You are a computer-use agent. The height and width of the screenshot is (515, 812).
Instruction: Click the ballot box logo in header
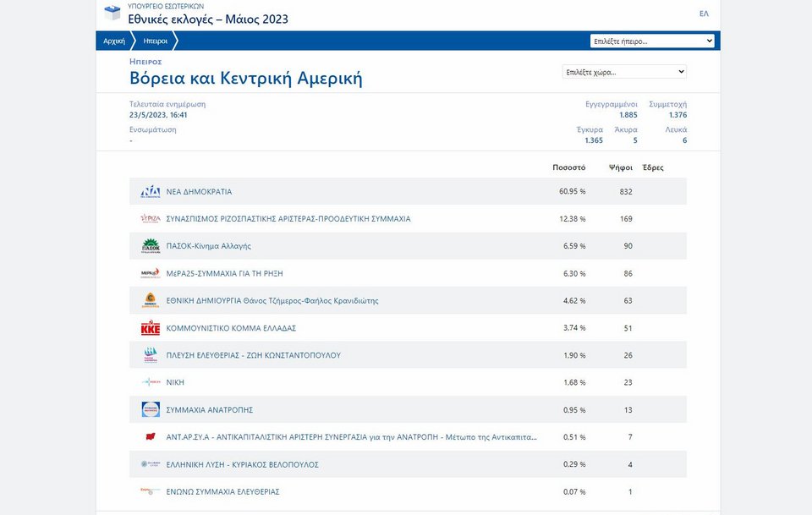pos(112,13)
